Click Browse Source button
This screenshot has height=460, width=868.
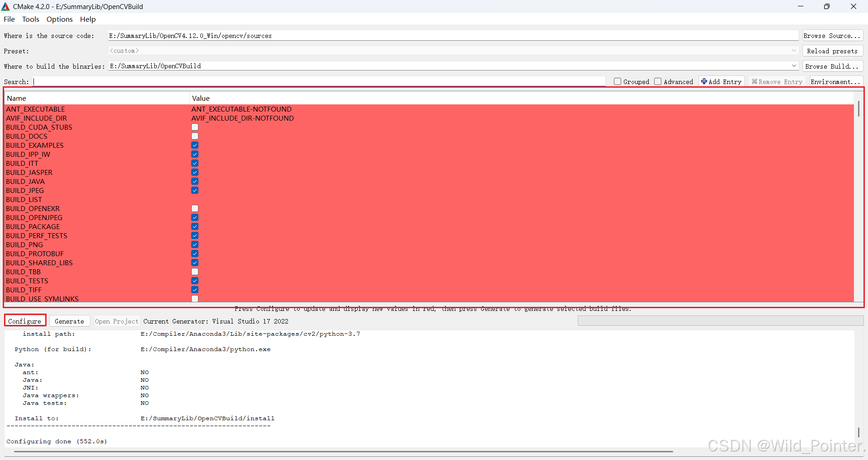pos(832,36)
